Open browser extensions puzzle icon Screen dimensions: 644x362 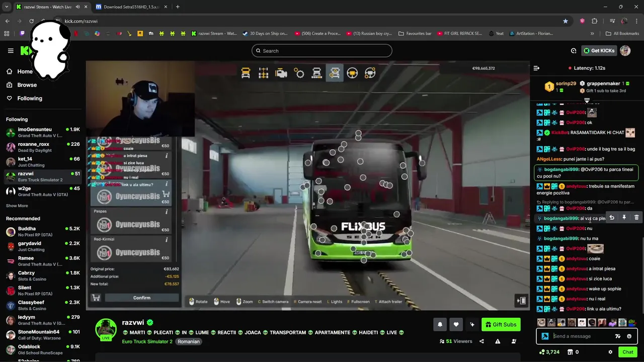coord(595,21)
